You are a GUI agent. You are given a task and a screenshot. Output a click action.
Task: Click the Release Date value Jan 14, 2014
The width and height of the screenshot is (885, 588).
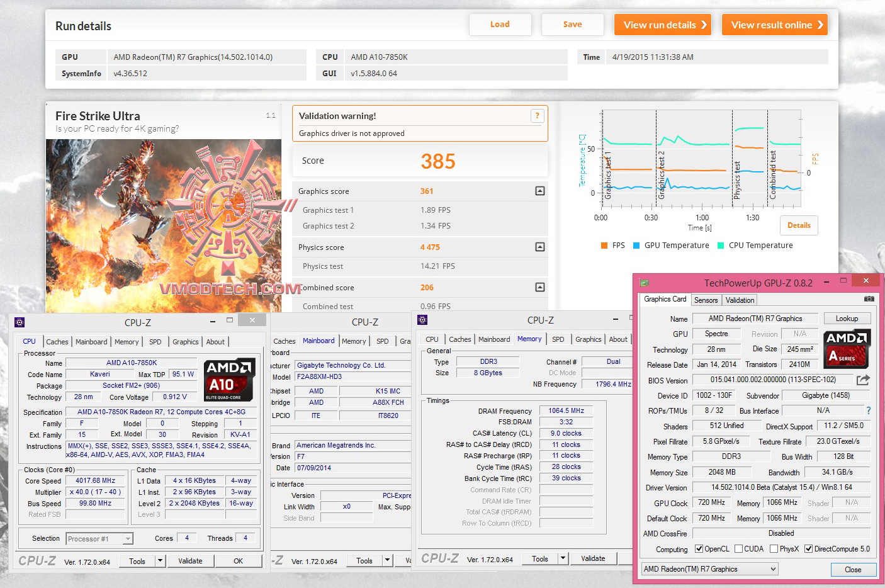(716, 365)
